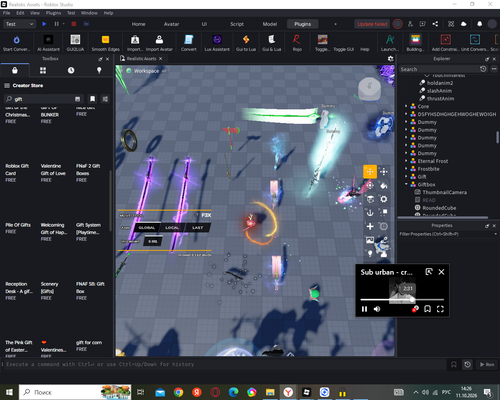500x400 pixels.
Task: Switch to the Model ribbon tab
Action: tap(270, 24)
